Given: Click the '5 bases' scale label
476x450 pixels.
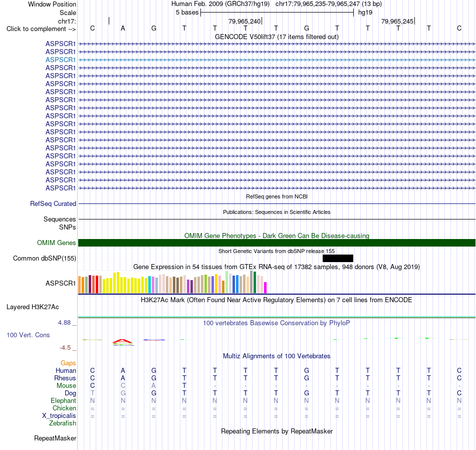Looking at the screenshot, I should click(187, 13).
